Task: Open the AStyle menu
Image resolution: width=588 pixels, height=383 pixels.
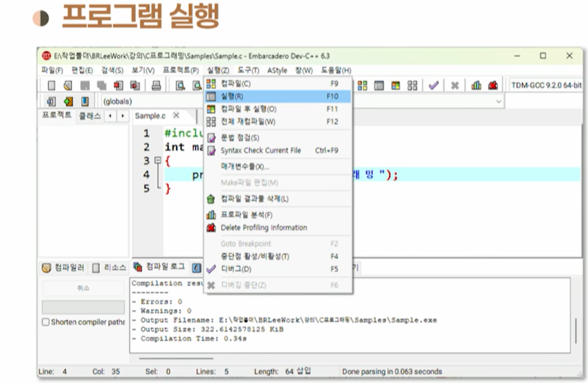Action: pyautogui.click(x=277, y=70)
